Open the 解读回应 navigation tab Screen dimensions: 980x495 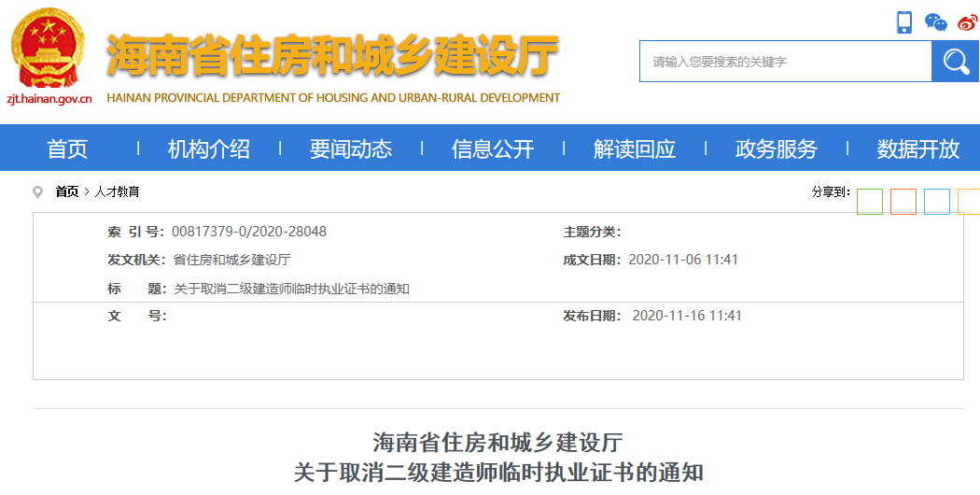tap(635, 148)
